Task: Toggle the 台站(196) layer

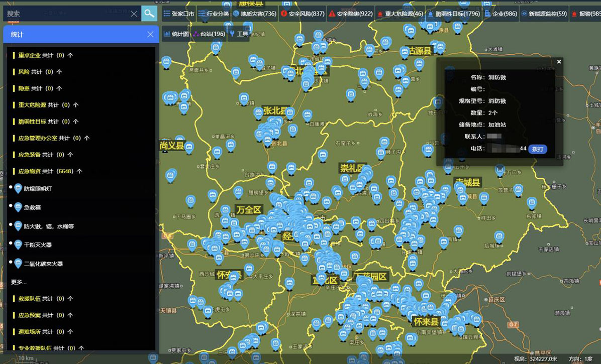Action: 209,34
